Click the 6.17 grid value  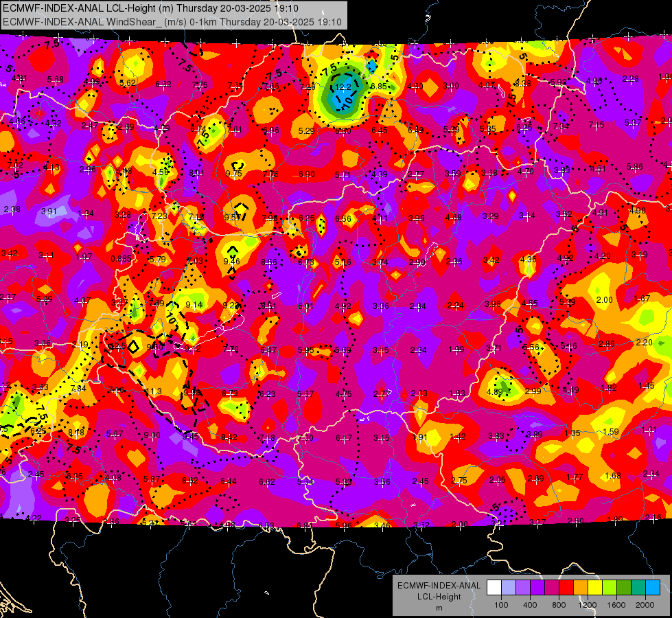(344, 438)
